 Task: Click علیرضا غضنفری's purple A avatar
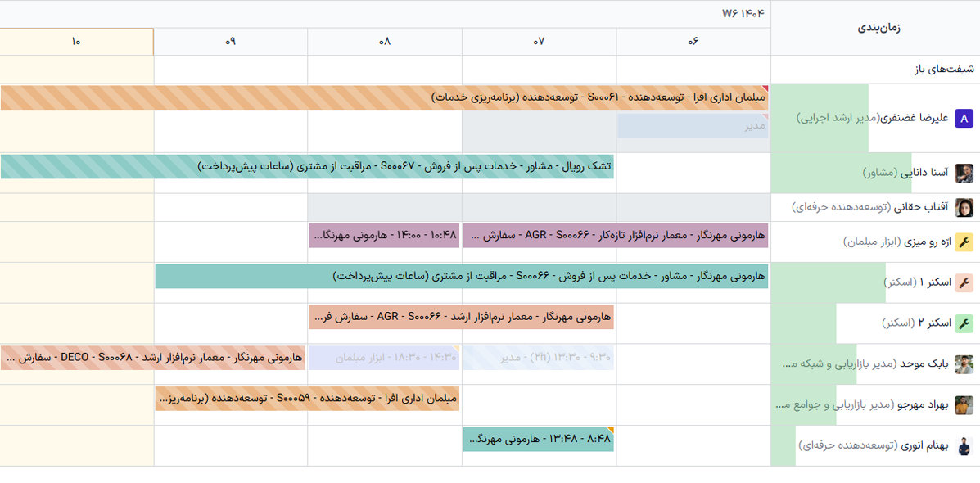tap(964, 119)
